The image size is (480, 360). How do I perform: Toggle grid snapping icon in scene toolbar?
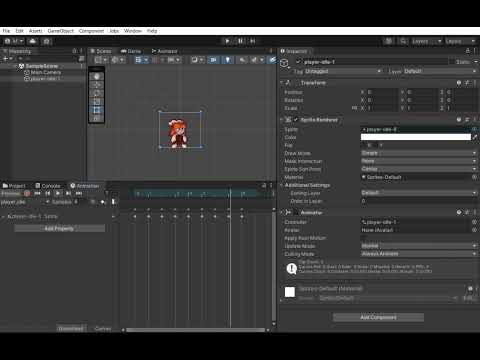[156, 60]
